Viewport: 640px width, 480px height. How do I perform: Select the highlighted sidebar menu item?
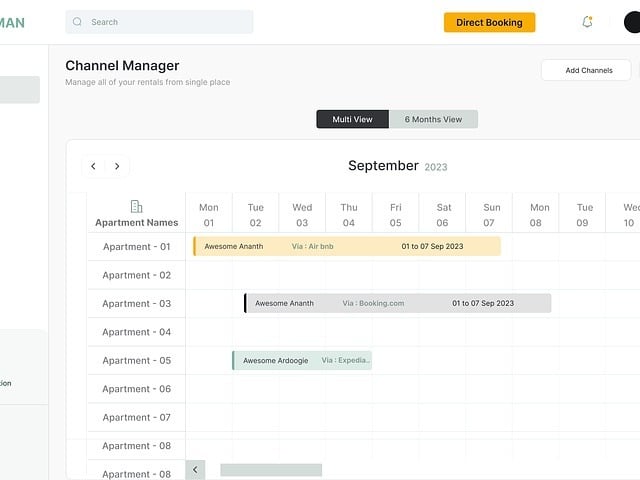tap(20, 89)
